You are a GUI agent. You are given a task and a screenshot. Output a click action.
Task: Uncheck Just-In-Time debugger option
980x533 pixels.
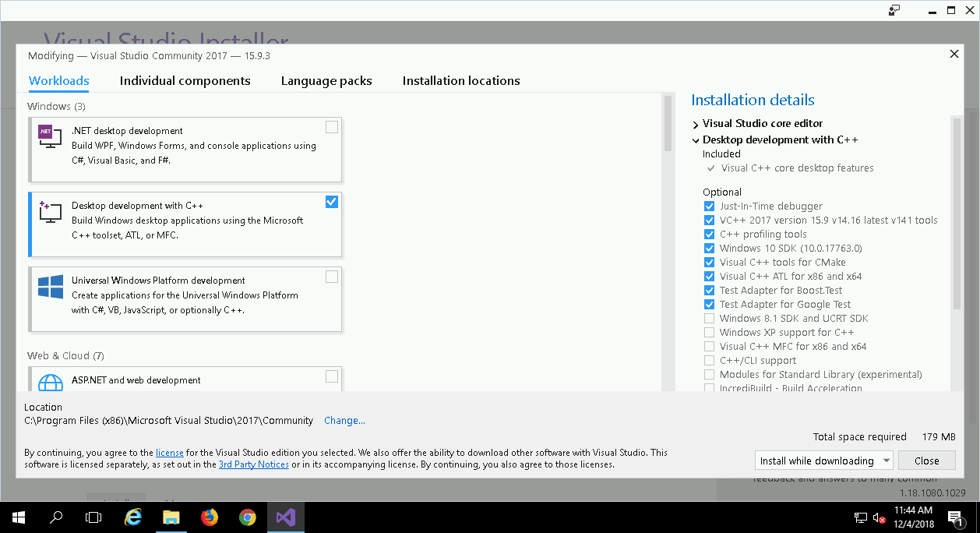click(709, 206)
